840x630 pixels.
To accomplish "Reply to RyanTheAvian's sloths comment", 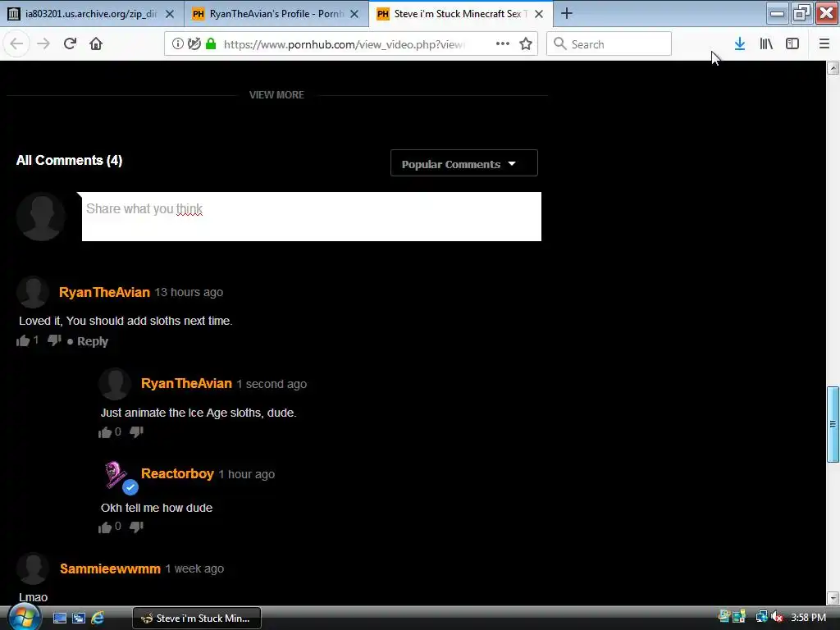I will pyautogui.click(x=92, y=341).
